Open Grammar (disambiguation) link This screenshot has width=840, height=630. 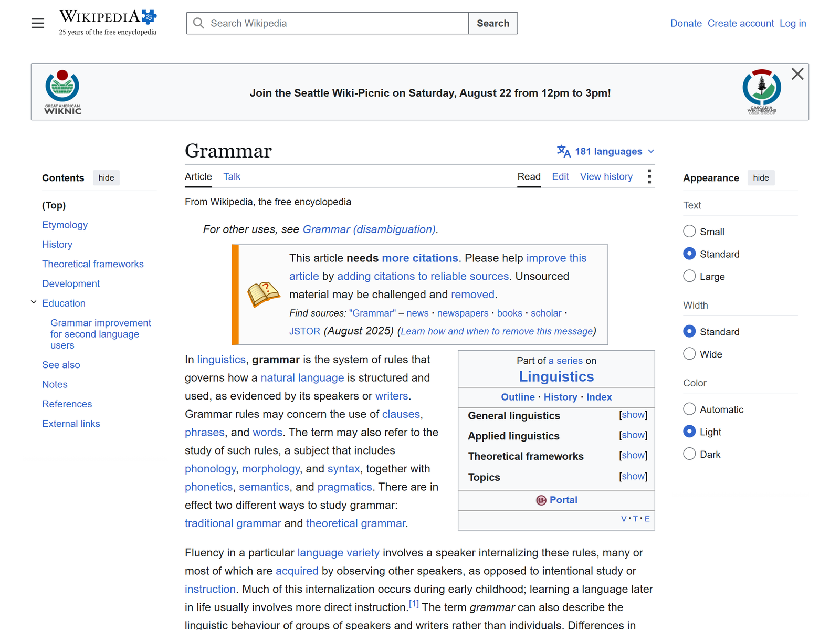pyautogui.click(x=369, y=229)
